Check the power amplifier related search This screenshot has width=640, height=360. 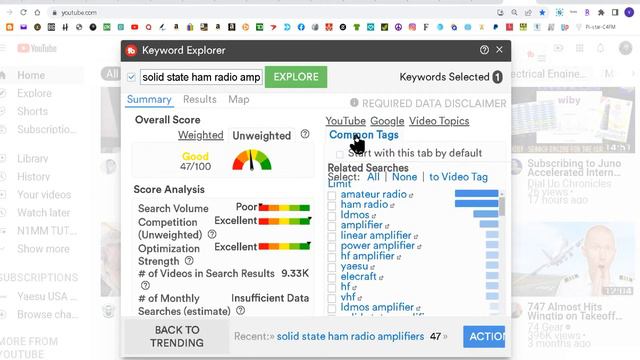[x=332, y=247]
